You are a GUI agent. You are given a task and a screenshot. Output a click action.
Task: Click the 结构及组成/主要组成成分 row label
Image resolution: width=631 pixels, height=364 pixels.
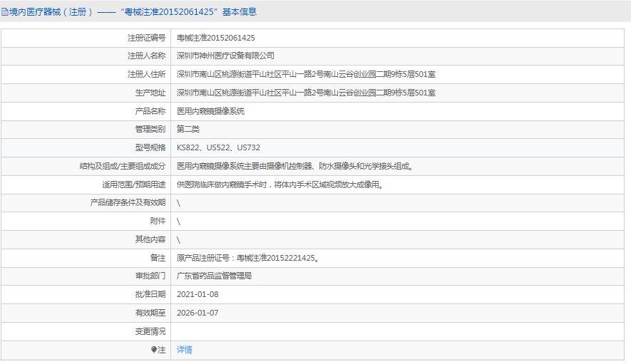pyautogui.click(x=123, y=166)
